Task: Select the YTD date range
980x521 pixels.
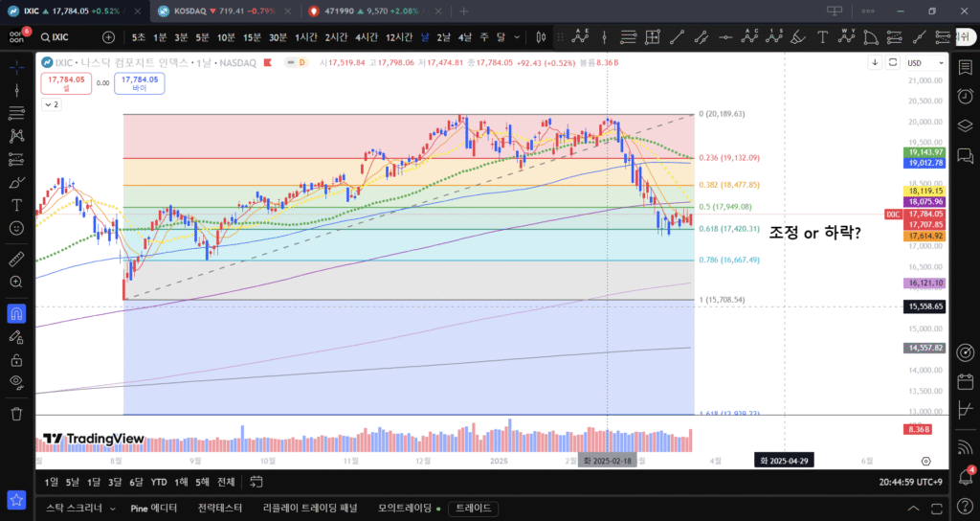Action: 159,482
